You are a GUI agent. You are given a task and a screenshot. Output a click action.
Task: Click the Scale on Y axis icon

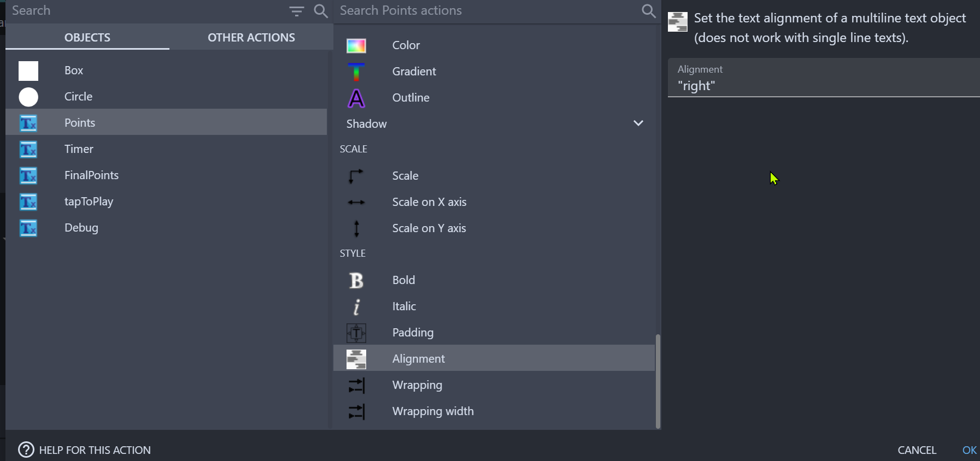356,228
